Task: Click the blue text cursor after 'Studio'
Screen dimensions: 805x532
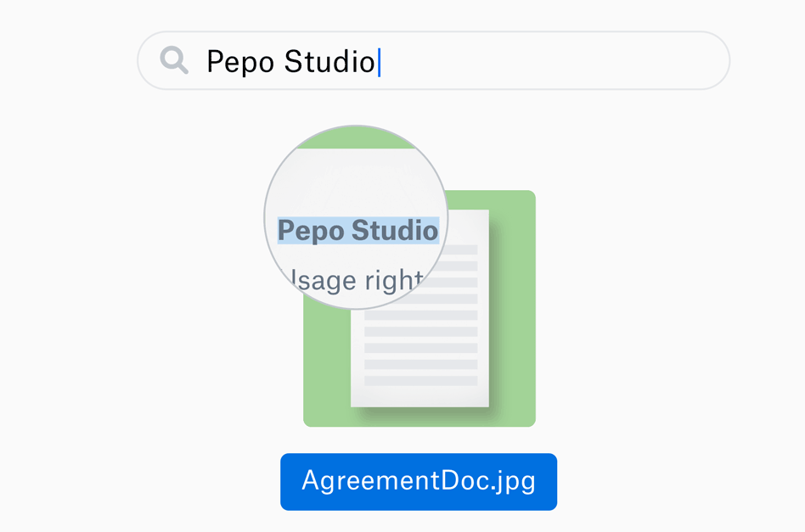Action: (x=379, y=62)
